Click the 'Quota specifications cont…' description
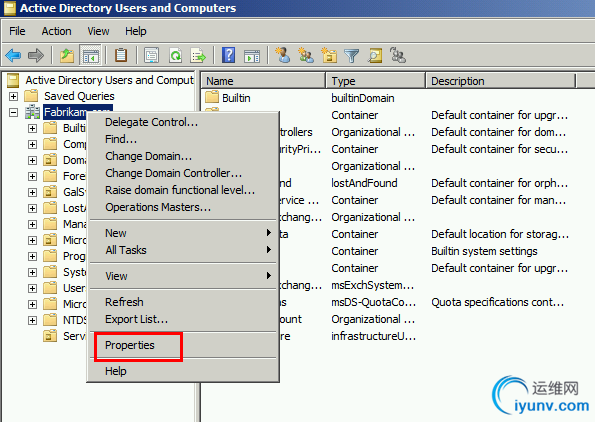 [x=497, y=302]
